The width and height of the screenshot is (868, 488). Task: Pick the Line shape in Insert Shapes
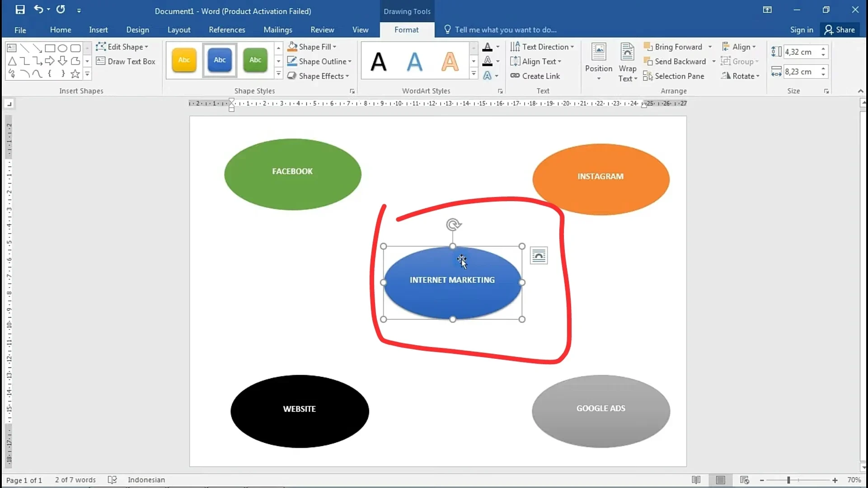pos(24,48)
